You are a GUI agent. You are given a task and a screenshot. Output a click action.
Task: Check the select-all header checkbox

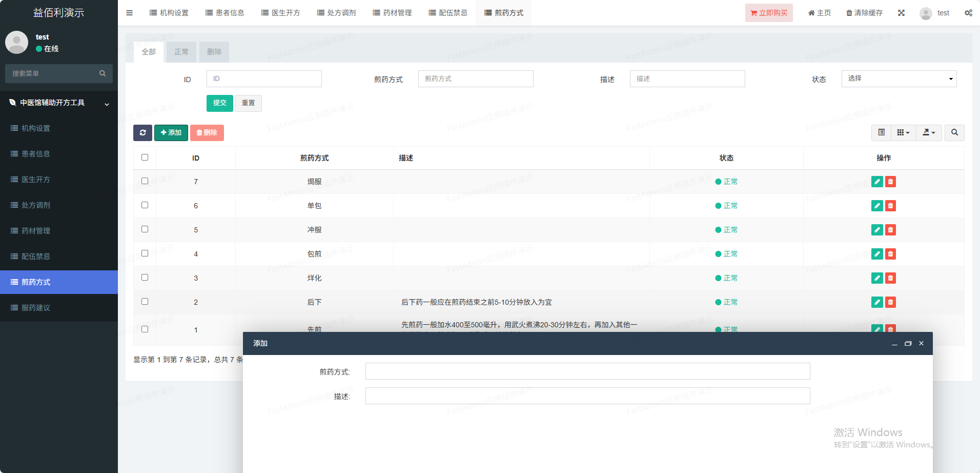pyautogui.click(x=145, y=157)
